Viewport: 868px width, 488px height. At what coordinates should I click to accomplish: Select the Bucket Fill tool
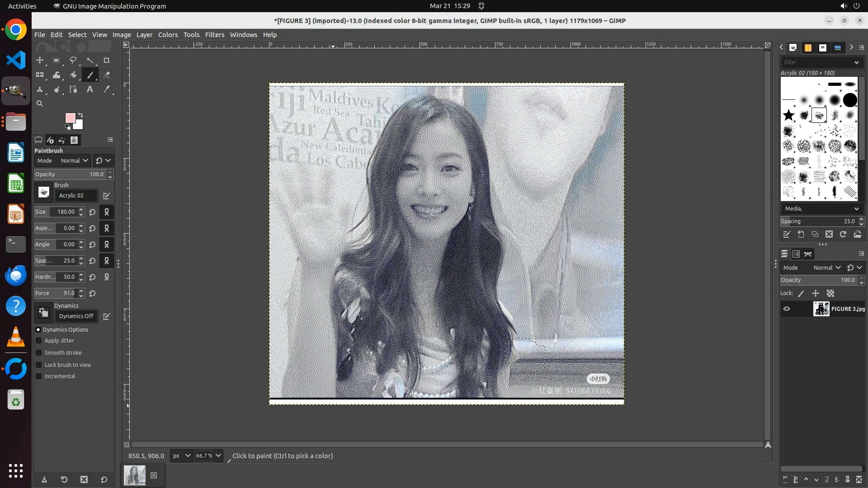pos(73,75)
